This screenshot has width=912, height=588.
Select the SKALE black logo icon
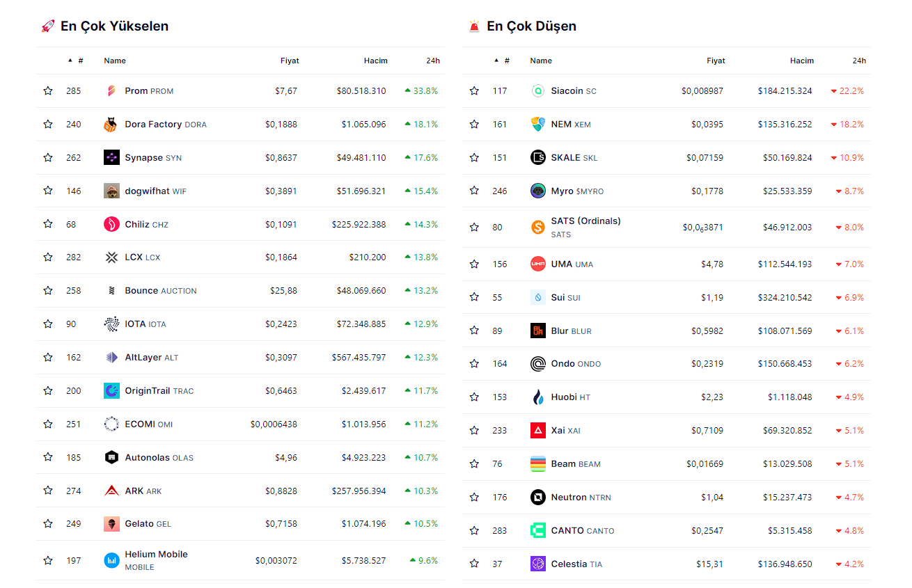tap(537, 158)
